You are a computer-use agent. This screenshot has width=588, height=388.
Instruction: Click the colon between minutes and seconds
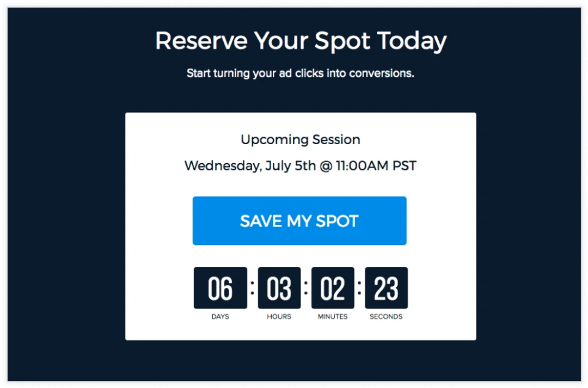[x=360, y=287]
